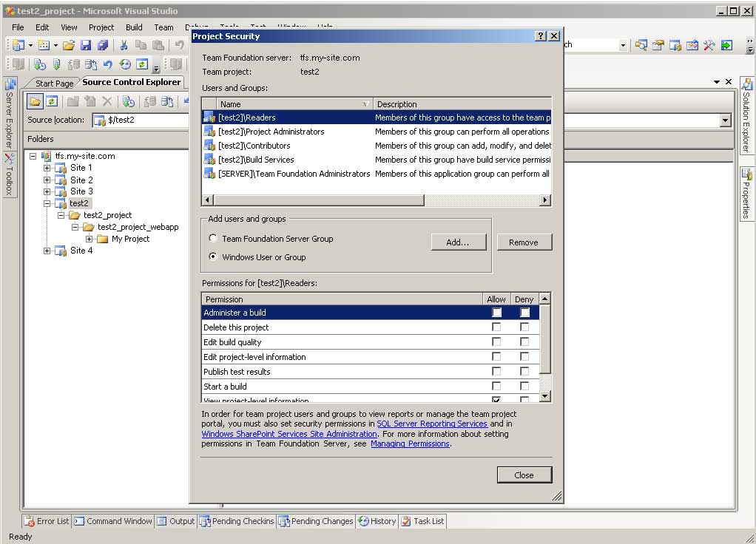Click the Save All icon
The width and height of the screenshot is (756, 544).
click(x=103, y=45)
